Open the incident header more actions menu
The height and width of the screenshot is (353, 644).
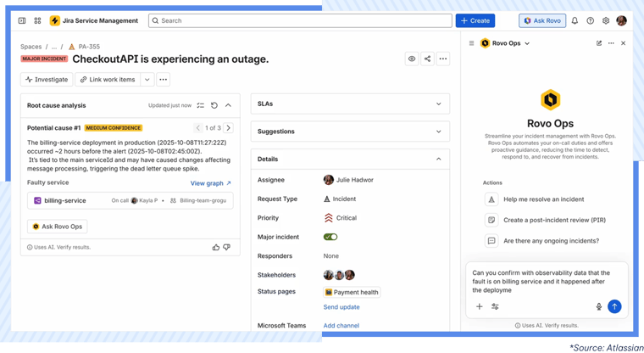pos(442,59)
